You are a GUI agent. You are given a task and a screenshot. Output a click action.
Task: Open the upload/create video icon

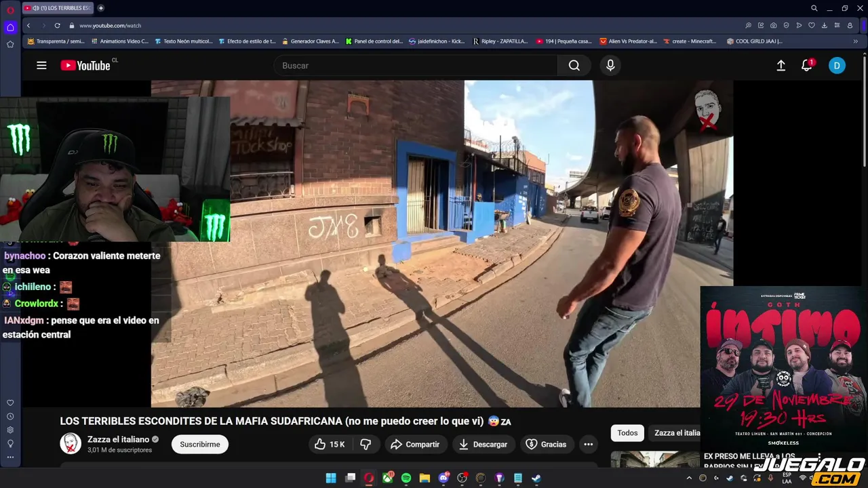781,66
